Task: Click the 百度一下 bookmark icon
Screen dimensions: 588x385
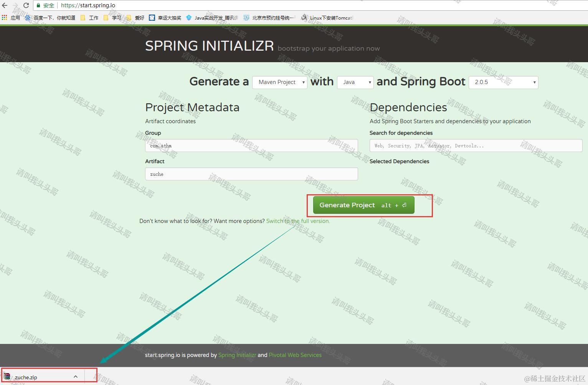Action: 27,17
